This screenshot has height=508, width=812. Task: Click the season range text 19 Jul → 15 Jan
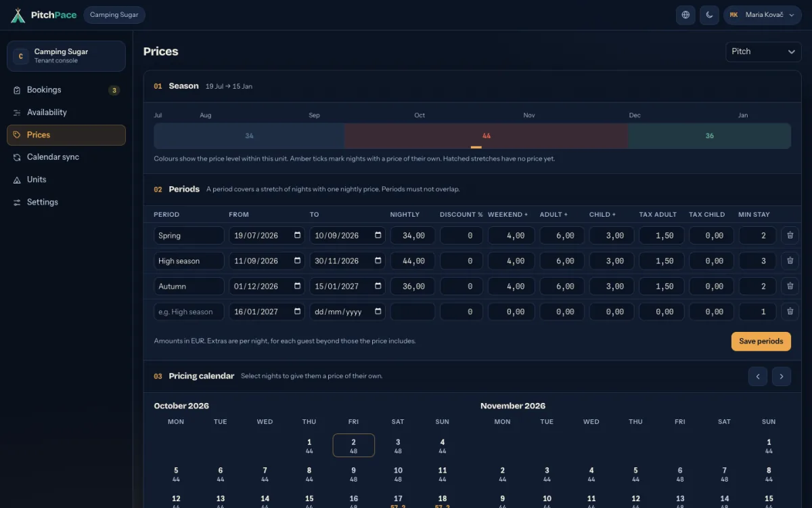click(x=229, y=87)
